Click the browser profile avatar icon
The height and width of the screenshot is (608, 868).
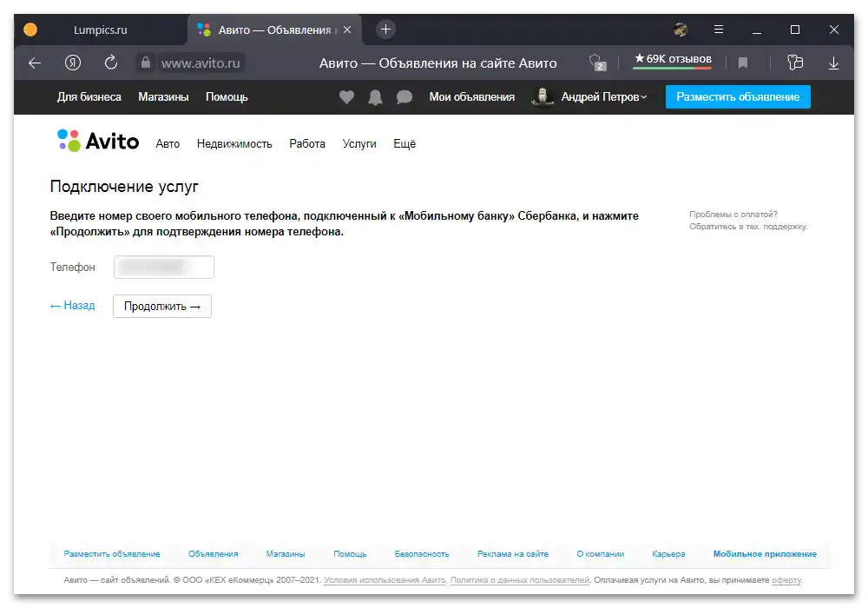tap(681, 30)
